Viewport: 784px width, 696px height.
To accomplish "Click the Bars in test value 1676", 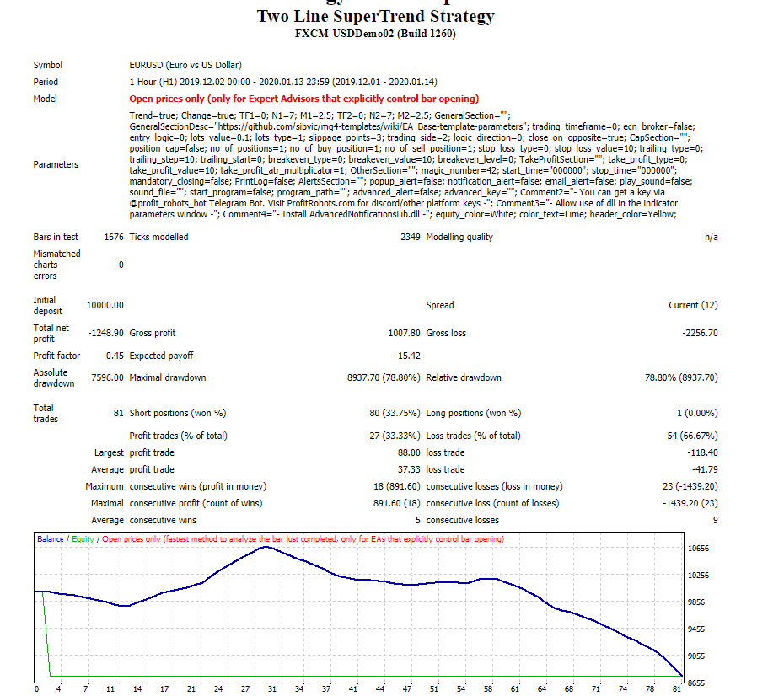I will pyautogui.click(x=114, y=237).
